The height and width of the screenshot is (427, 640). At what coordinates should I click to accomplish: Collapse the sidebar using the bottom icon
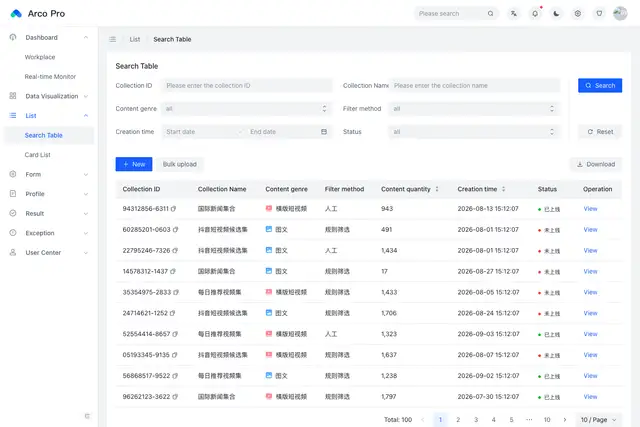pos(87,416)
